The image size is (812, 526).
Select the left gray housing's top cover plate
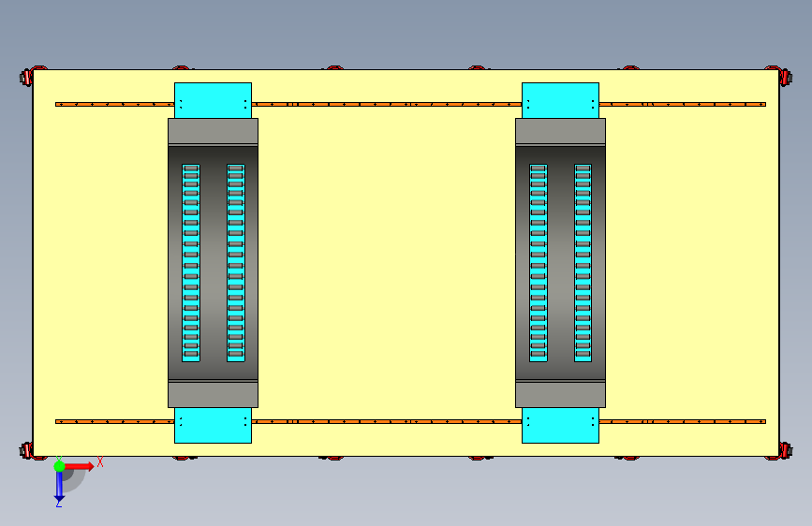click(213, 131)
